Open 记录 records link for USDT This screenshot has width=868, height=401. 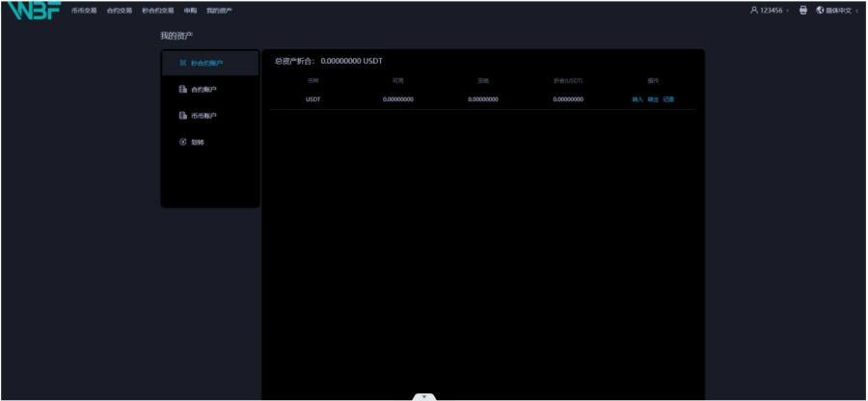coord(668,99)
